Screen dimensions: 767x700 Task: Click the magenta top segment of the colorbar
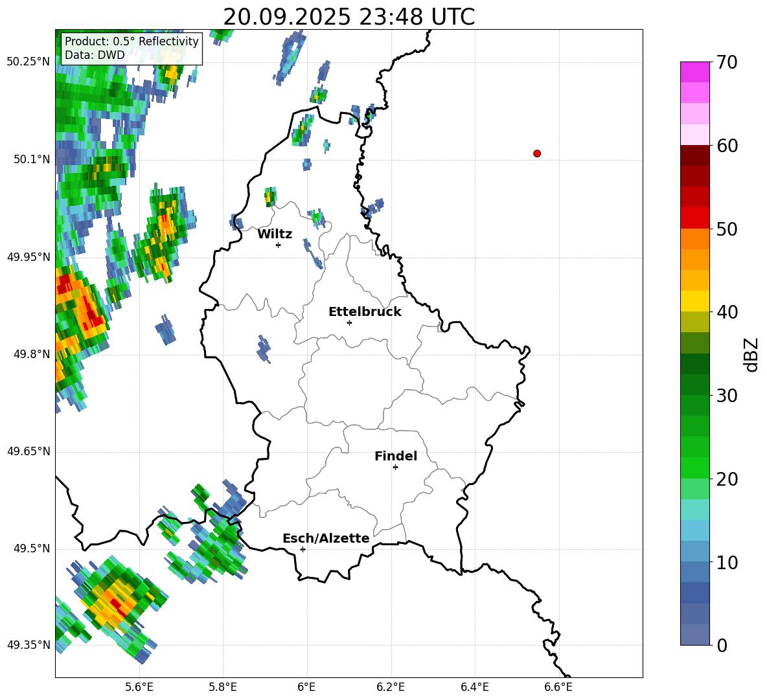(x=694, y=72)
